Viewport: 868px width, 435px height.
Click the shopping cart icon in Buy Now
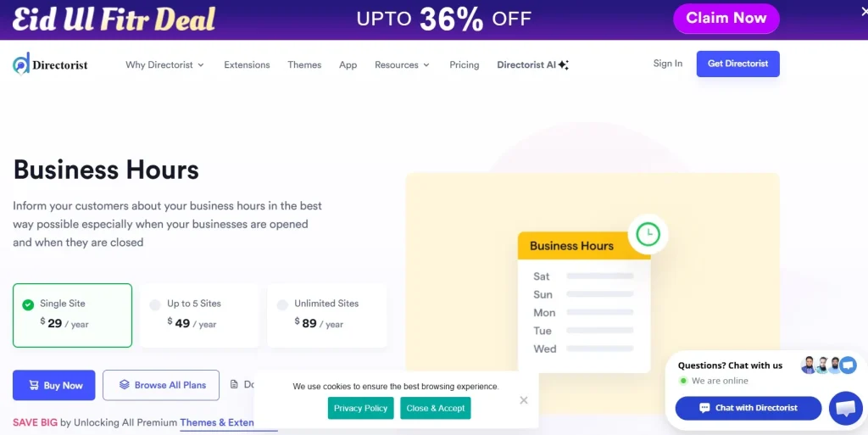point(34,385)
